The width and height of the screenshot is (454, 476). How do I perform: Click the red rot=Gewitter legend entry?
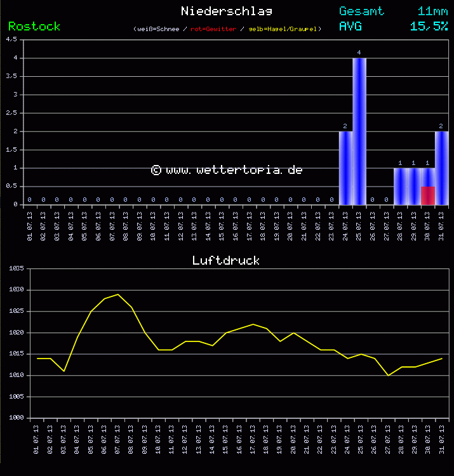(213, 29)
